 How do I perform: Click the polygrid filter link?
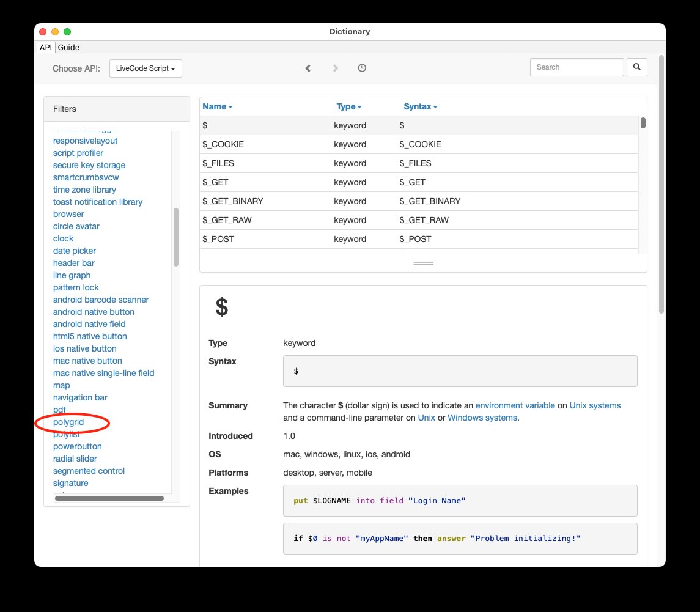68,422
